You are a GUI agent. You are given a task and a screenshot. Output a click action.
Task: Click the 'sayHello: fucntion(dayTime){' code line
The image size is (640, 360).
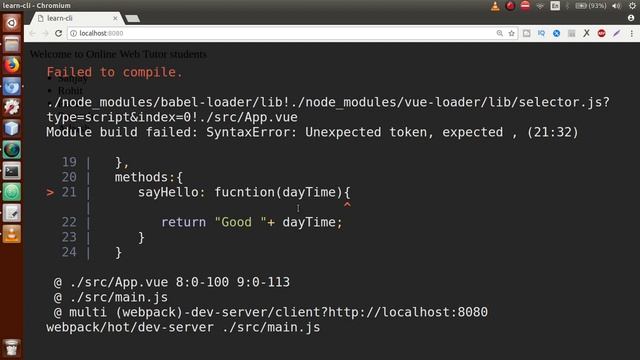244,192
